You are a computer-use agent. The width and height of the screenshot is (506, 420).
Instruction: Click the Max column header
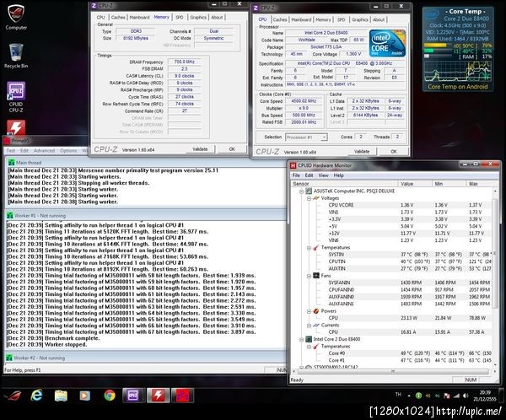click(482, 184)
